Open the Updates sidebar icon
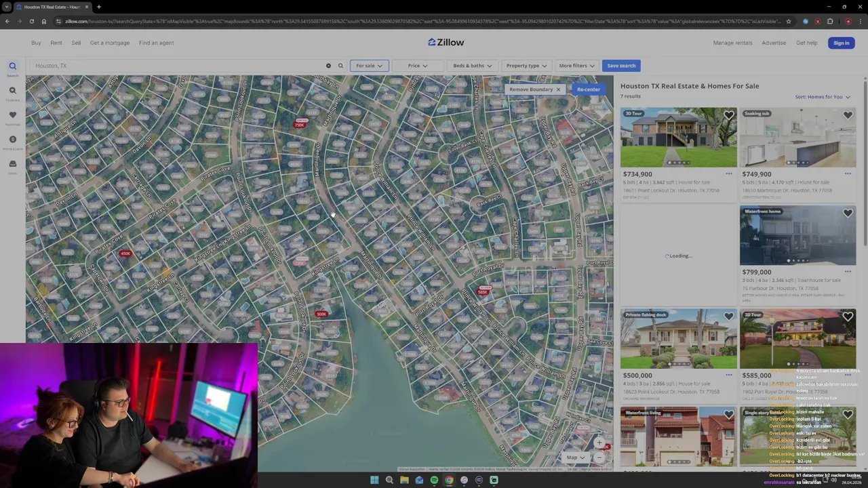The width and height of the screenshot is (868, 488). (12, 91)
